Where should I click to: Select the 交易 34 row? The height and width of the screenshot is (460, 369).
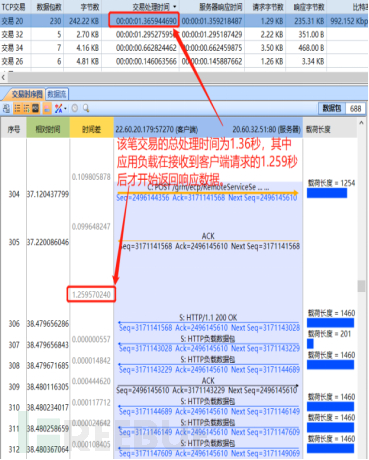[184, 48]
